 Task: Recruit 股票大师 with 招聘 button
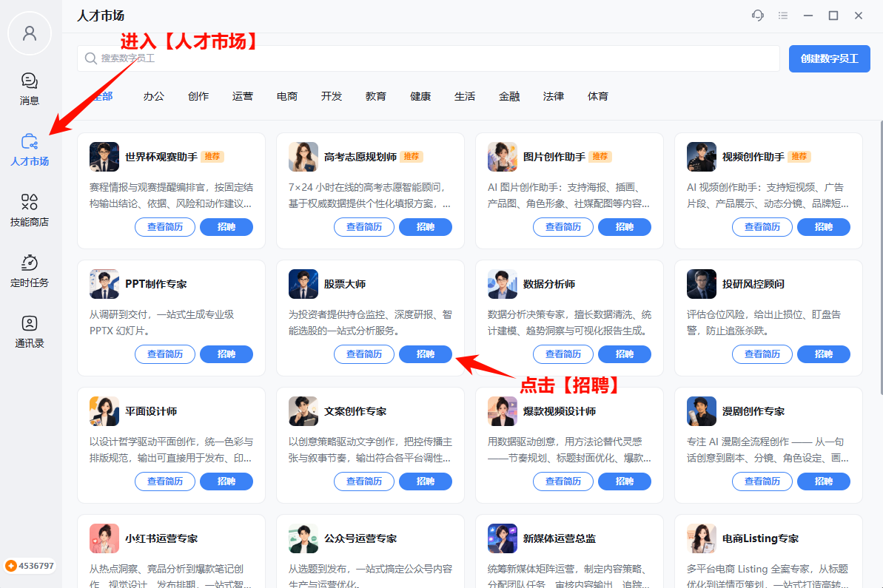(425, 354)
